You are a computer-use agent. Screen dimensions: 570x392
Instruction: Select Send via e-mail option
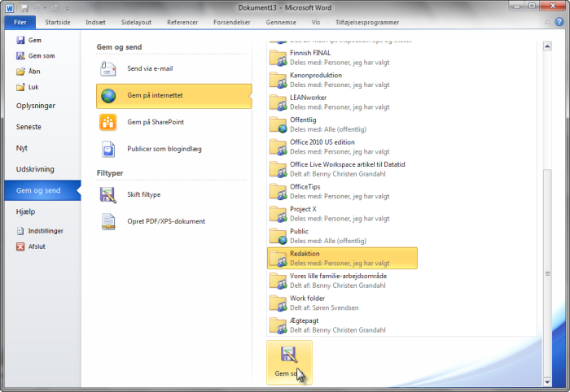[x=173, y=68]
